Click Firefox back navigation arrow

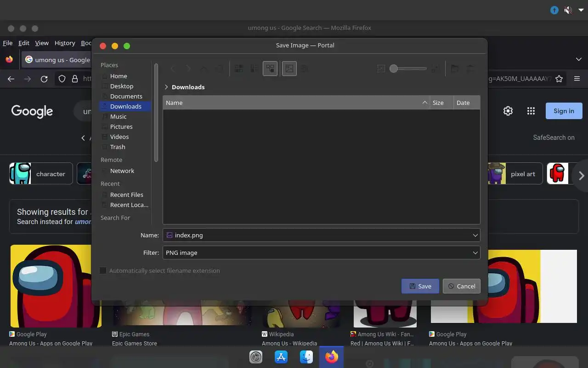coord(11,79)
